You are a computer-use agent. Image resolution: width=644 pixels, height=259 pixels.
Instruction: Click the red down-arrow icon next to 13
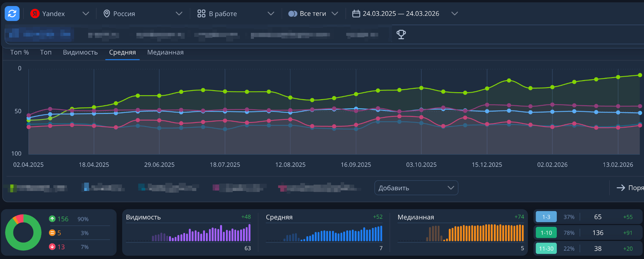52,247
